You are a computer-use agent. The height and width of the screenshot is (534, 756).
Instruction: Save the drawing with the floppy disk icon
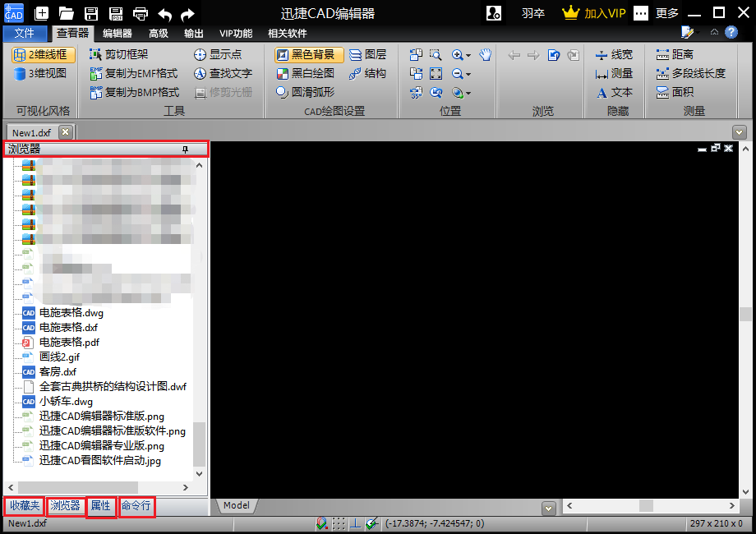(x=91, y=13)
